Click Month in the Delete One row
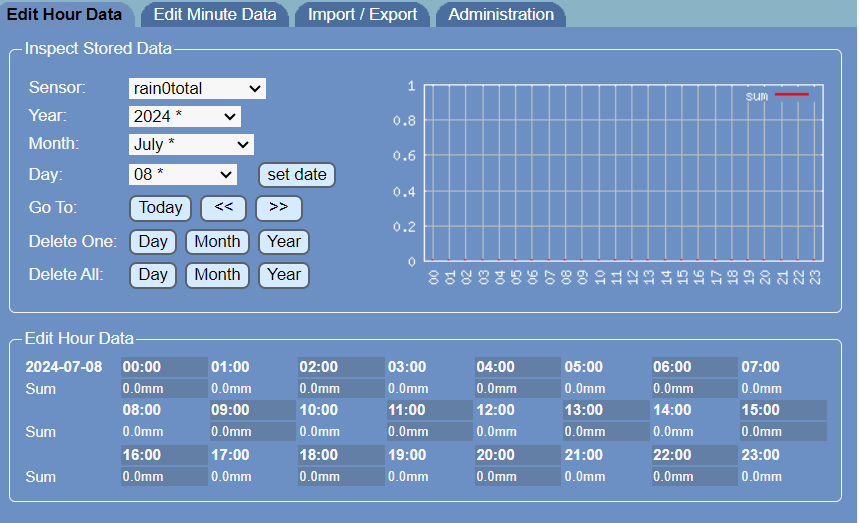 click(217, 242)
